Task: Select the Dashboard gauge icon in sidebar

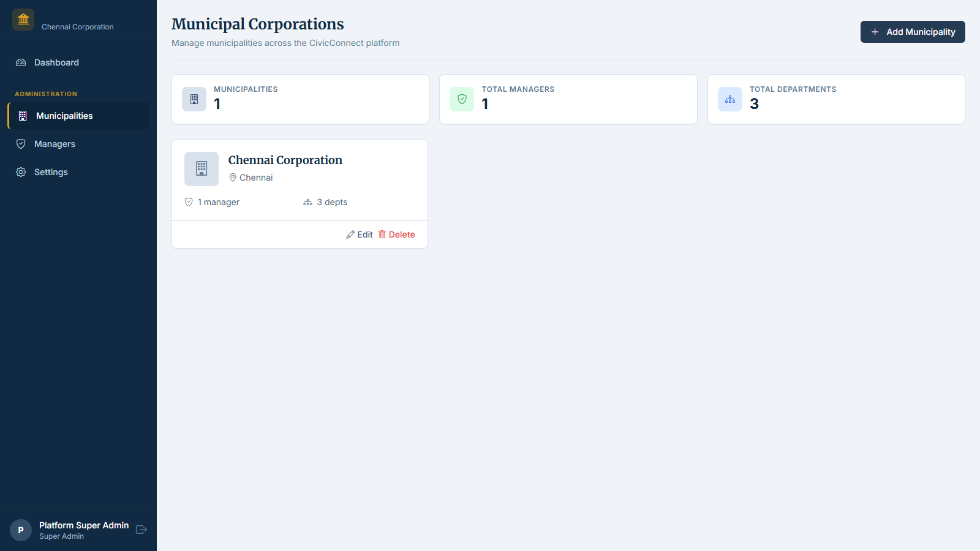Action: tap(20, 62)
